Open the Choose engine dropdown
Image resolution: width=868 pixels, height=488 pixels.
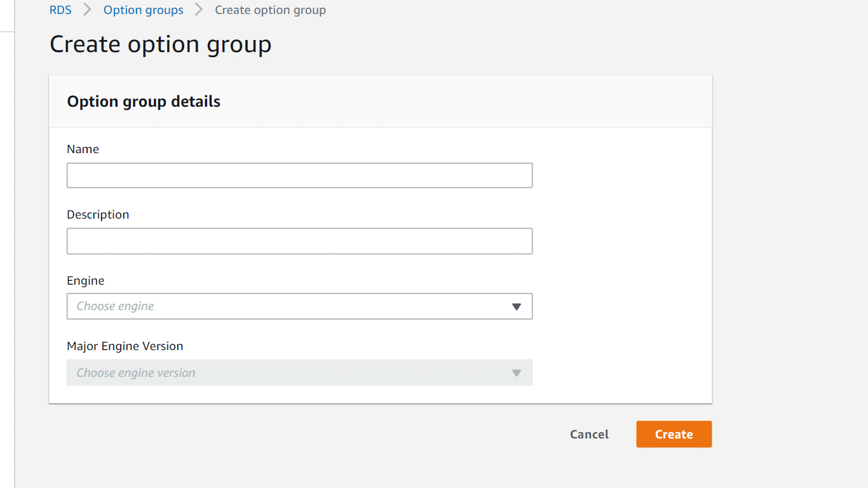point(299,306)
